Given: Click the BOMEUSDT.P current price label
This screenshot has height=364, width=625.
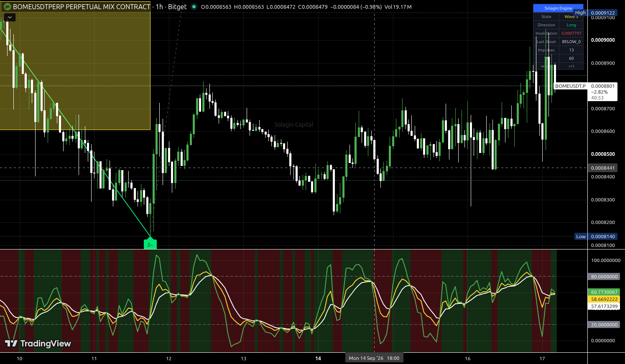Looking at the screenshot, I should point(585,92).
